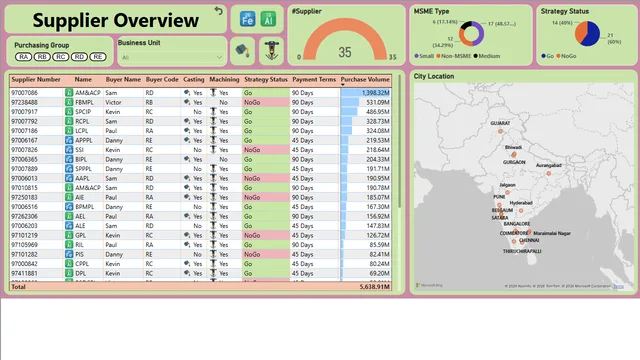Click the Aurangabad point on the map
The width and height of the screenshot is (640, 360).
click(x=549, y=173)
